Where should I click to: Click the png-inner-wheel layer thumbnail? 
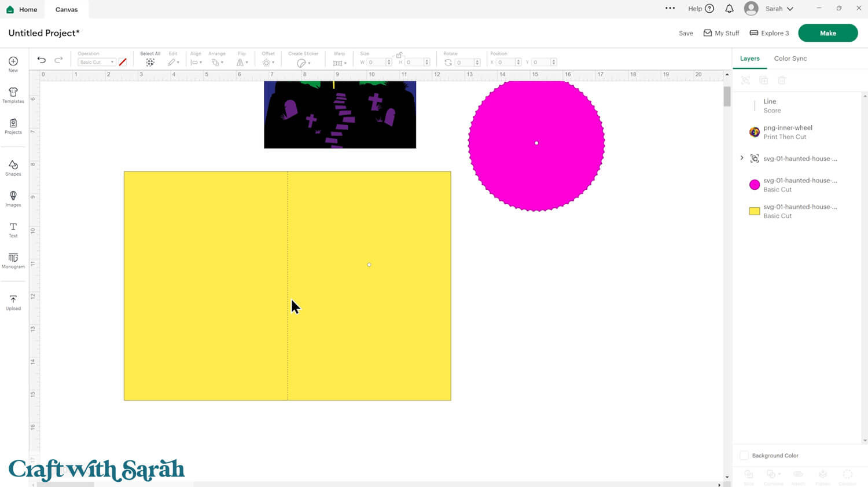tap(755, 132)
